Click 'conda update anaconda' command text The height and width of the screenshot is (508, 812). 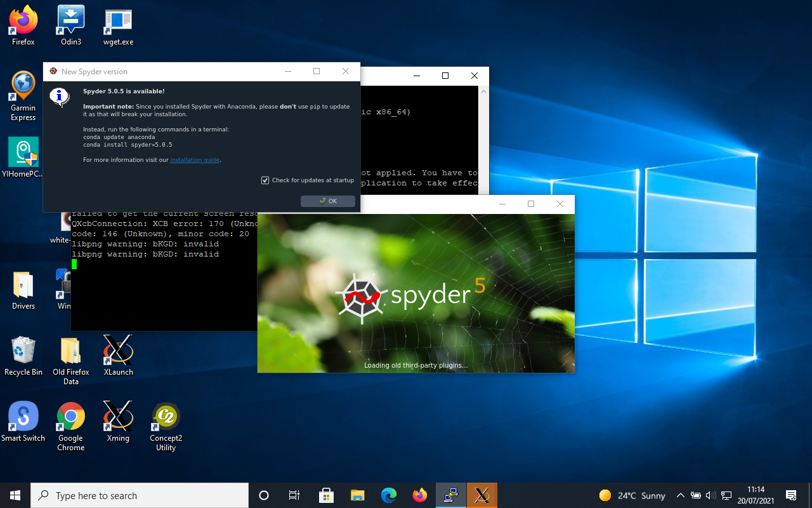(119, 137)
